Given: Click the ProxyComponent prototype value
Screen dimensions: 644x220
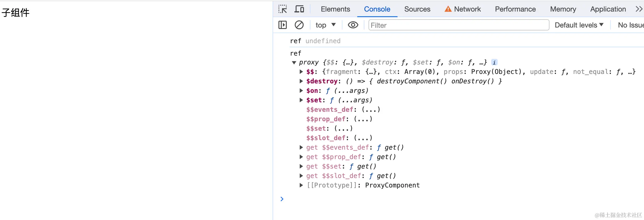Looking at the screenshot, I should coord(392,185).
